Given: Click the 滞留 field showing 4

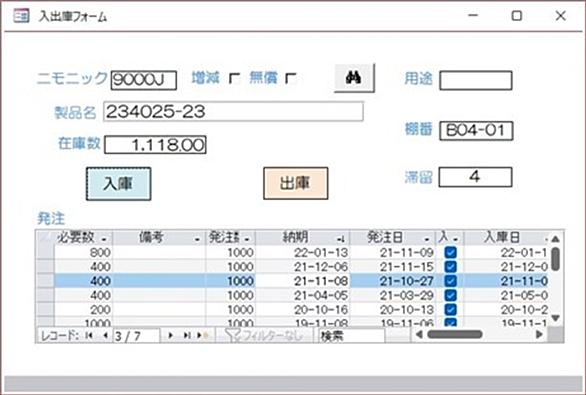Looking at the screenshot, I should point(475,177).
